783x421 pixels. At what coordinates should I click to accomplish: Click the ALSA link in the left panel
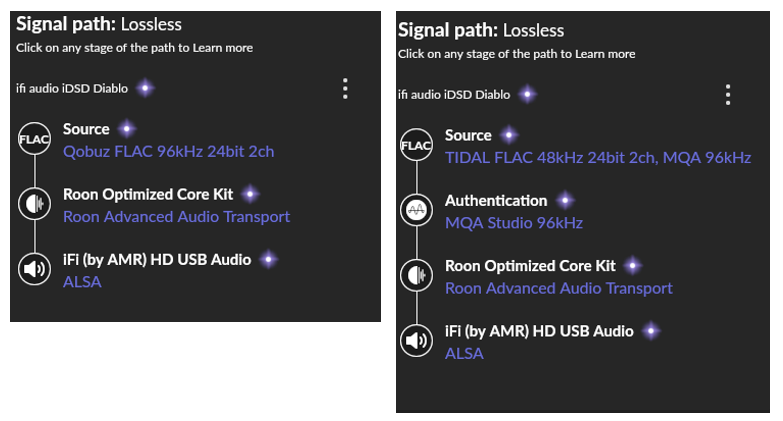[82, 282]
